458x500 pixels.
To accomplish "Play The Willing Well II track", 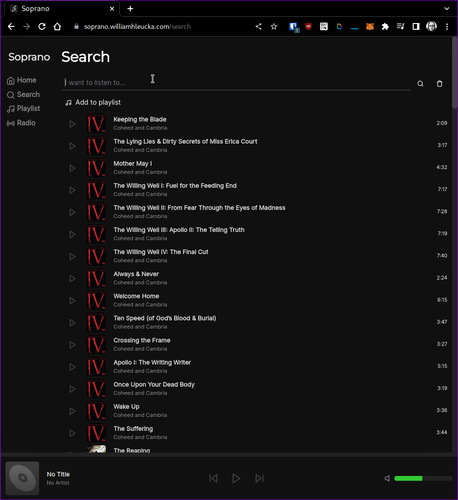I will coord(72,212).
